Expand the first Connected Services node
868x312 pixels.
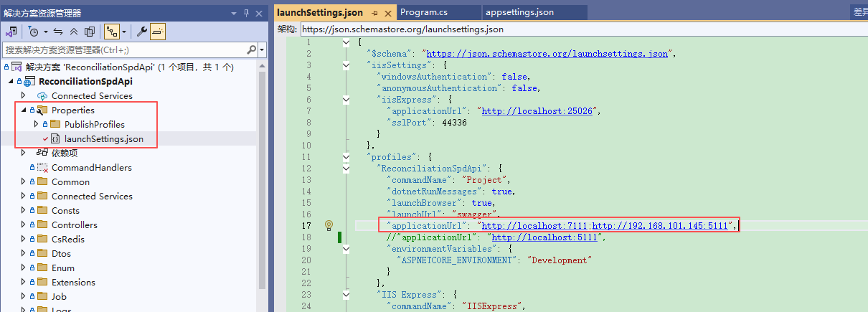(24, 96)
